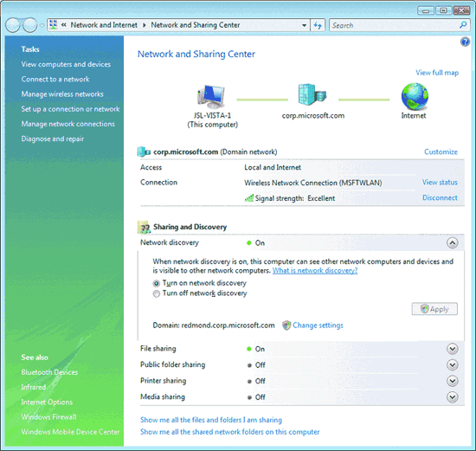This screenshot has width=476, height=451.
Task: Click the Internet globe icon
Action: pos(415,97)
